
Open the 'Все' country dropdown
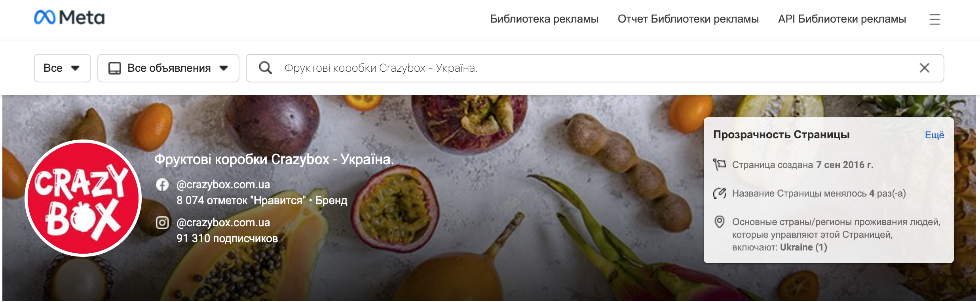coord(63,68)
